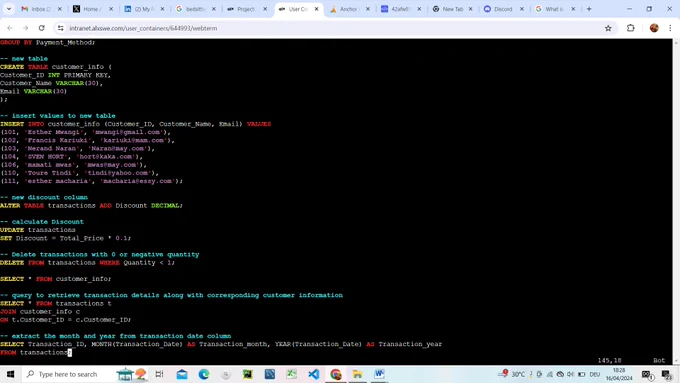Open the Excel icon on the taskbar
This screenshot has height=383, width=680.
pyautogui.click(x=291, y=374)
